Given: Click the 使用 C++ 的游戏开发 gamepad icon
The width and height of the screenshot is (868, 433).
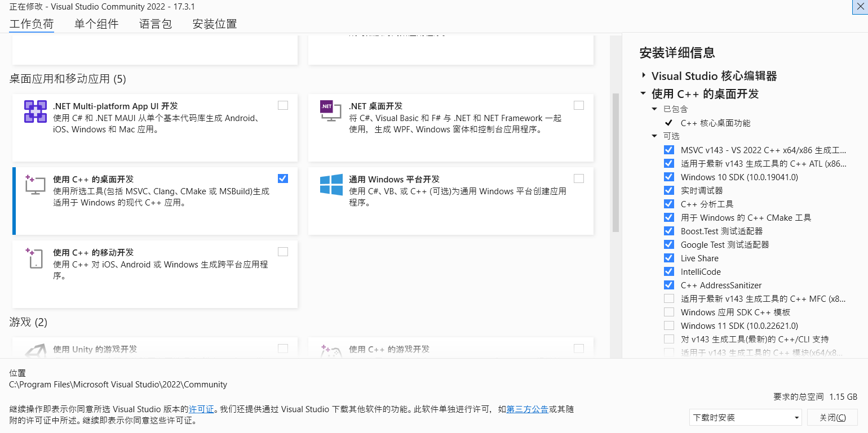Looking at the screenshot, I should point(331,351).
